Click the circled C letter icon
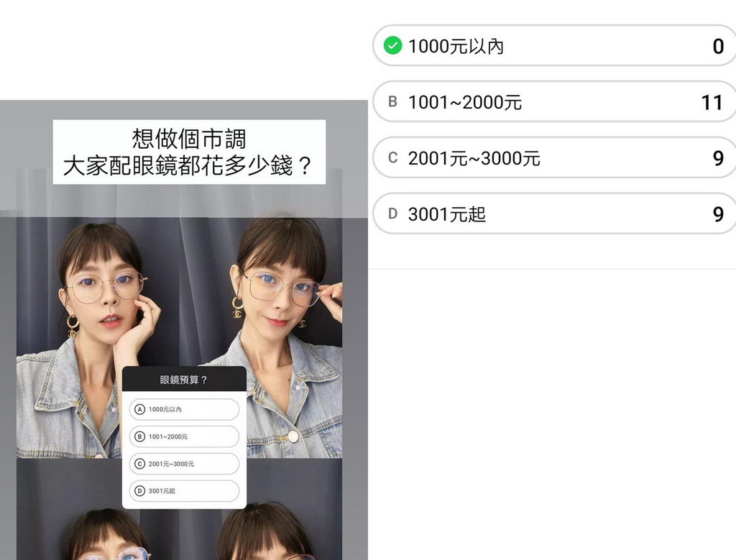736x560 pixels. (140, 464)
